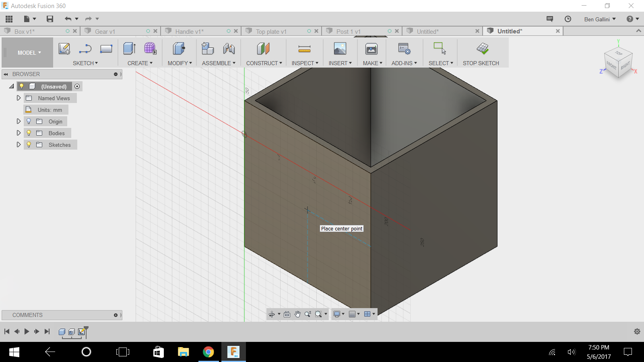
Task: Open the CONSTRUCT menu
Action: (264, 63)
